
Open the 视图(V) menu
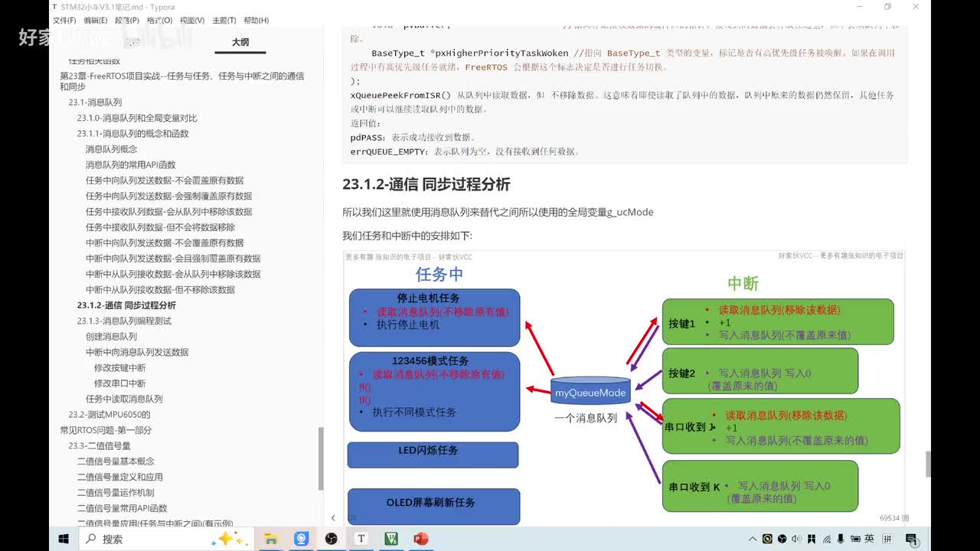point(191,20)
